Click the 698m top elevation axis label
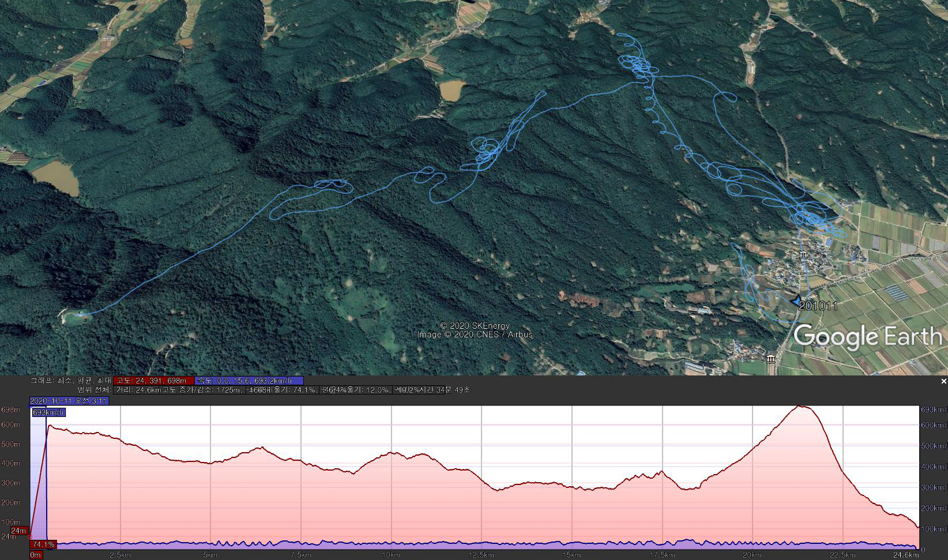This screenshot has width=948, height=560. pyautogui.click(x=10, y=410)
